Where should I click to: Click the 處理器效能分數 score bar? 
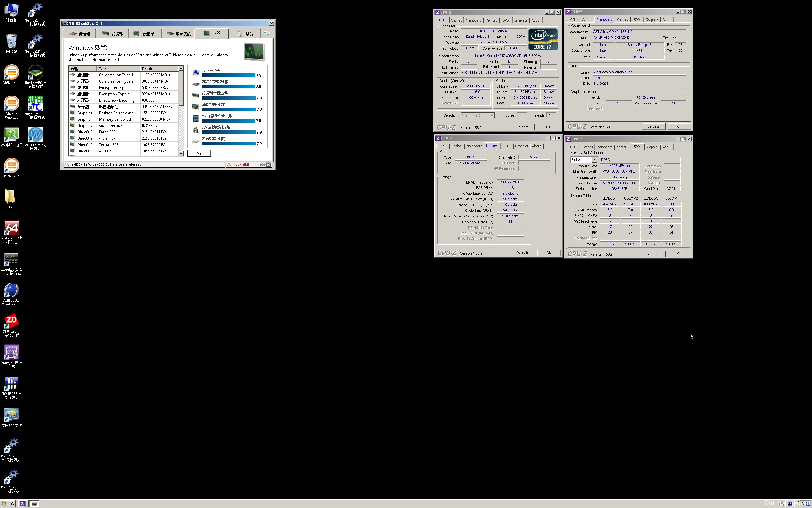228,87
